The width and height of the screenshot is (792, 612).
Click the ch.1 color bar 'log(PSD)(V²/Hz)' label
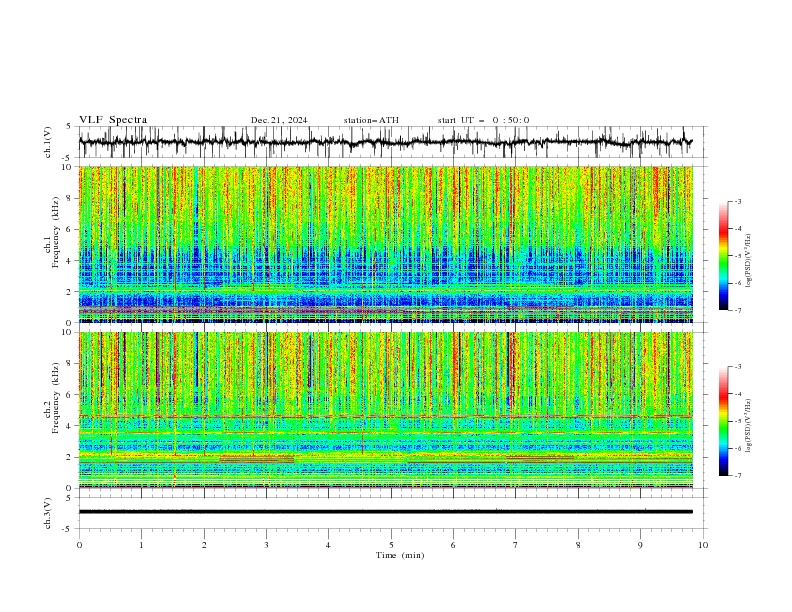pos(748,261)
